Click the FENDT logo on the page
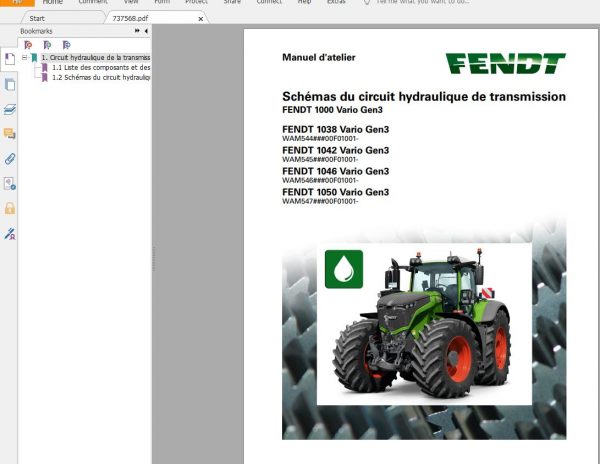This screenshot has height=464, width=600. click(505, 63)
